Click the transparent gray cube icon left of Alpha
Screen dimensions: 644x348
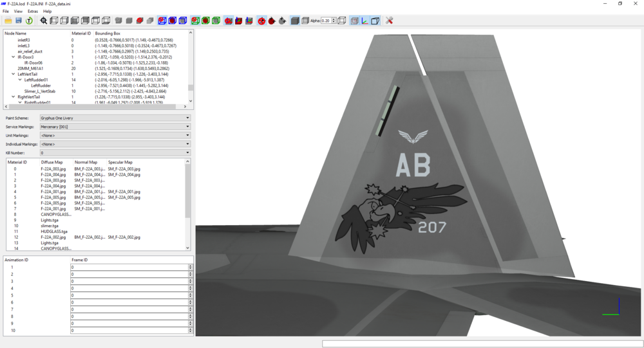point(305,21)
